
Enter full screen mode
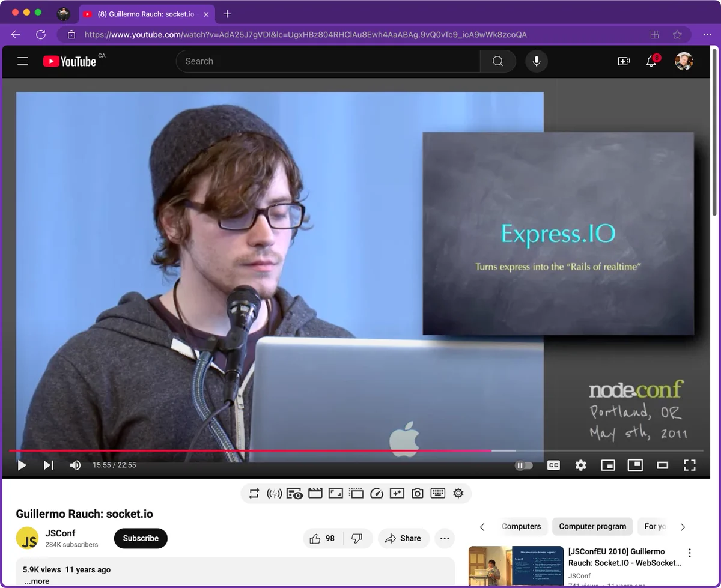(x=690, y=465)
